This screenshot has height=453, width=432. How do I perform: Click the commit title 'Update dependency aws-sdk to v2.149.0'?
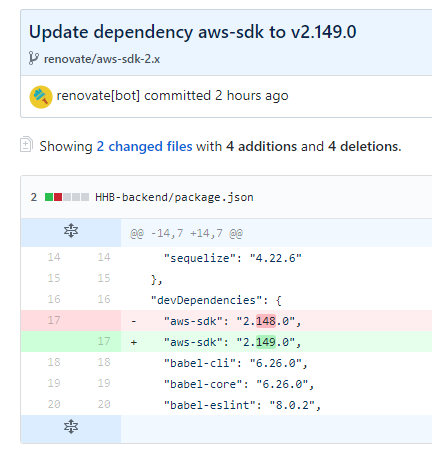point(193,32)
